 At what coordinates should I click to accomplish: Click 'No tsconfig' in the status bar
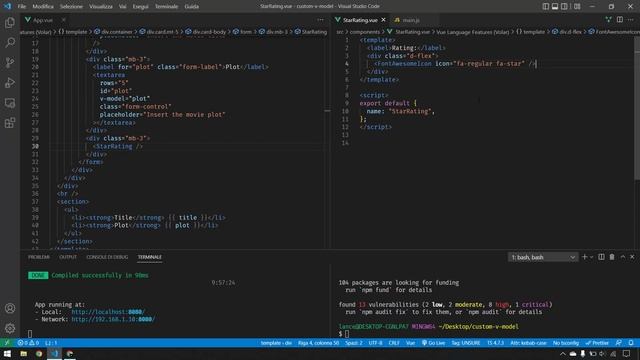point(566,343)
